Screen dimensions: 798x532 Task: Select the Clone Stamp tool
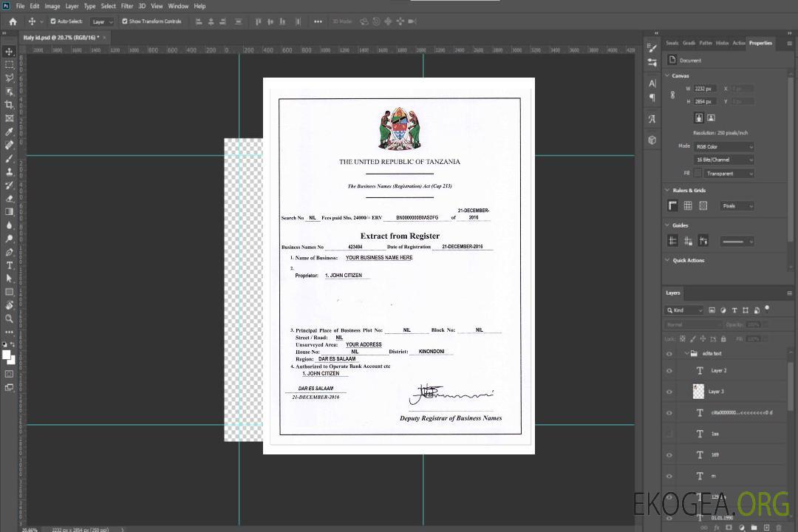coord(9,171)
